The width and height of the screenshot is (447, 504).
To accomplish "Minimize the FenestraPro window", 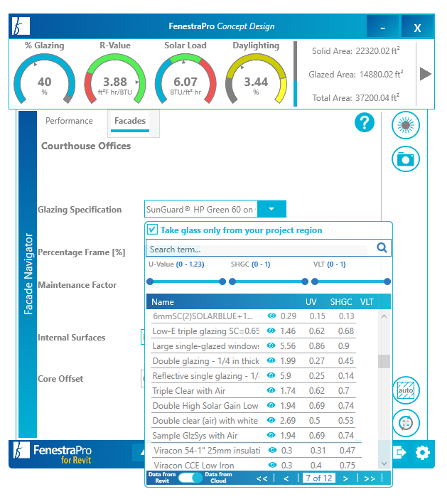I will [x=383, y=27].
